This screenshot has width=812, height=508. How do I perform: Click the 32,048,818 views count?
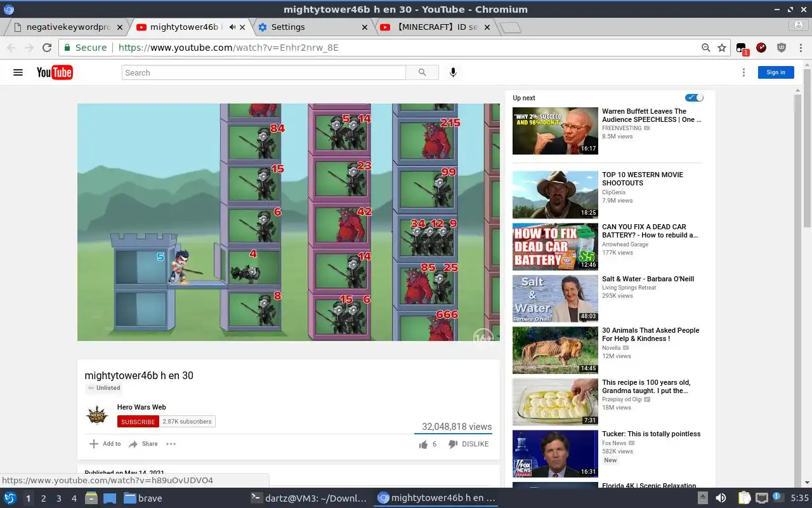pos(457,427)
